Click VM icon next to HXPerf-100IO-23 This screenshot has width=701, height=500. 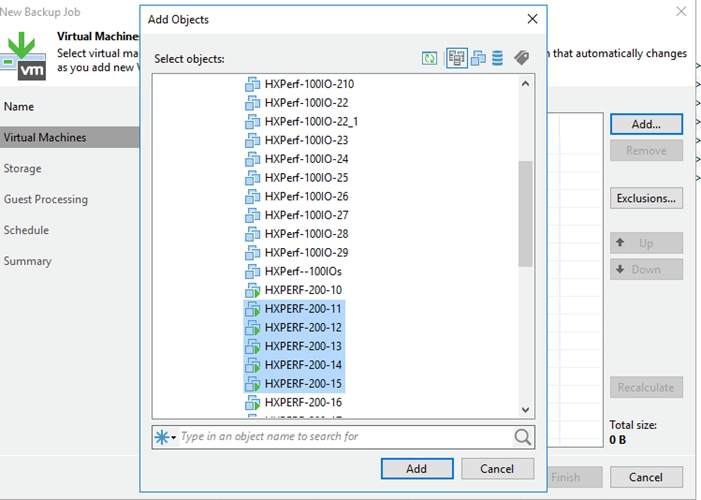click(x=253, y=140)
